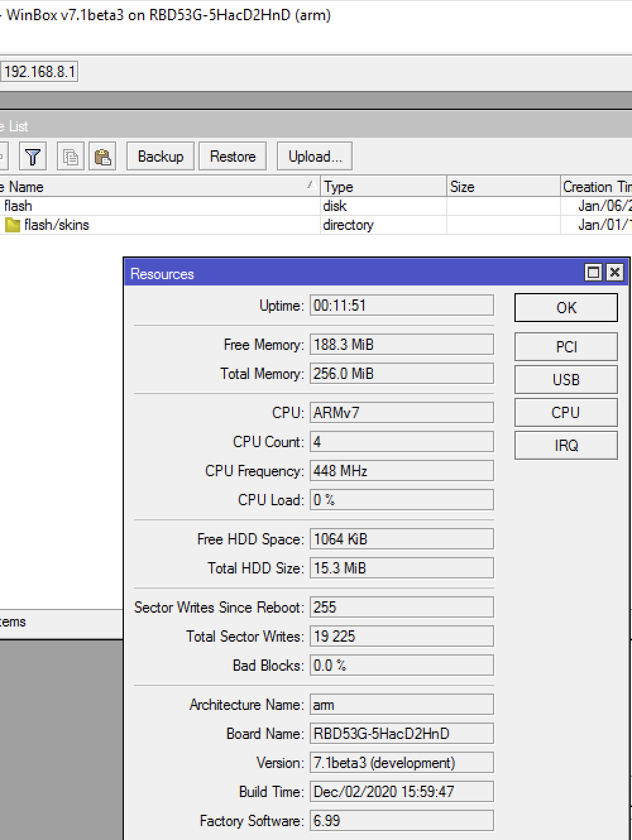The width and height of the screenshot is (632, 840).
Task: Click the paste clipboard icon in File List
Action: [x=102, y=157]
